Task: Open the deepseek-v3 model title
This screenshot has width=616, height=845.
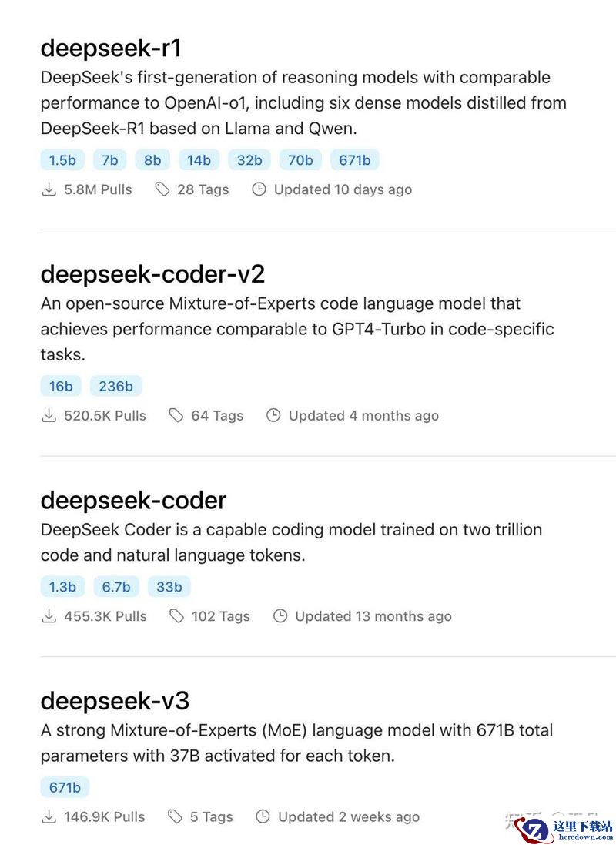Action: (115, 701)
